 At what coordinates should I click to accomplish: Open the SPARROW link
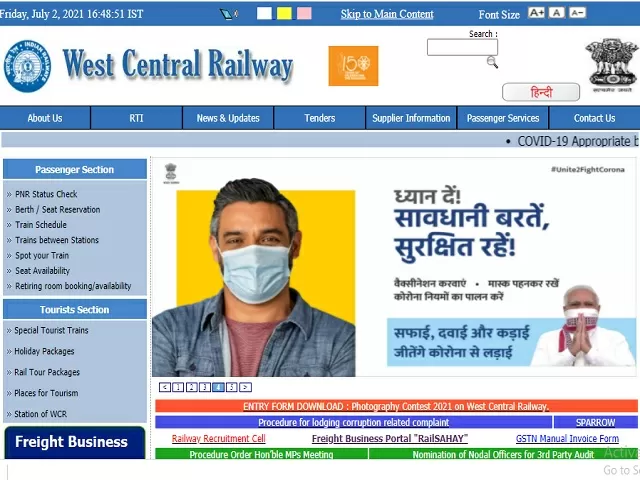coord(596,422)
